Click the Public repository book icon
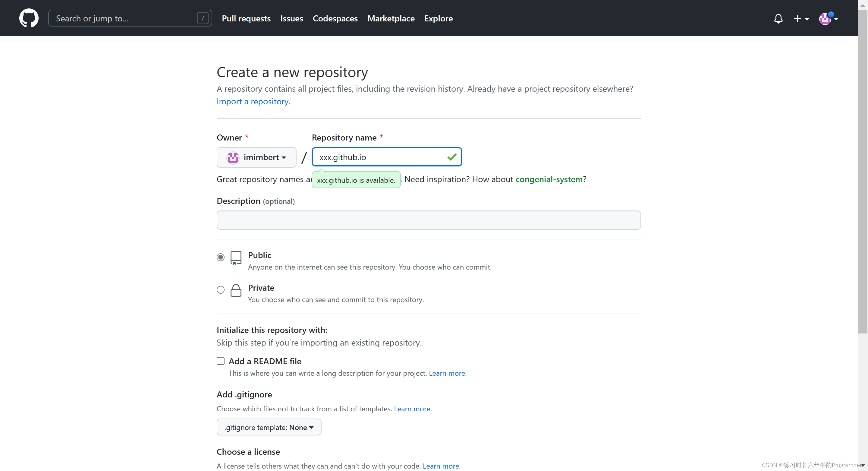Viewport: 868px width, 471px height. tap(236, 258)
